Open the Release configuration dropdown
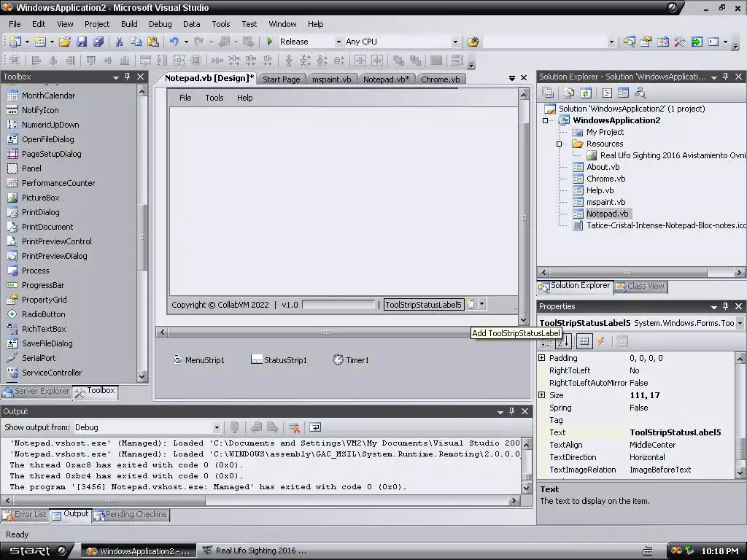This screenshot has height=560, width=747. pos(338,42)
